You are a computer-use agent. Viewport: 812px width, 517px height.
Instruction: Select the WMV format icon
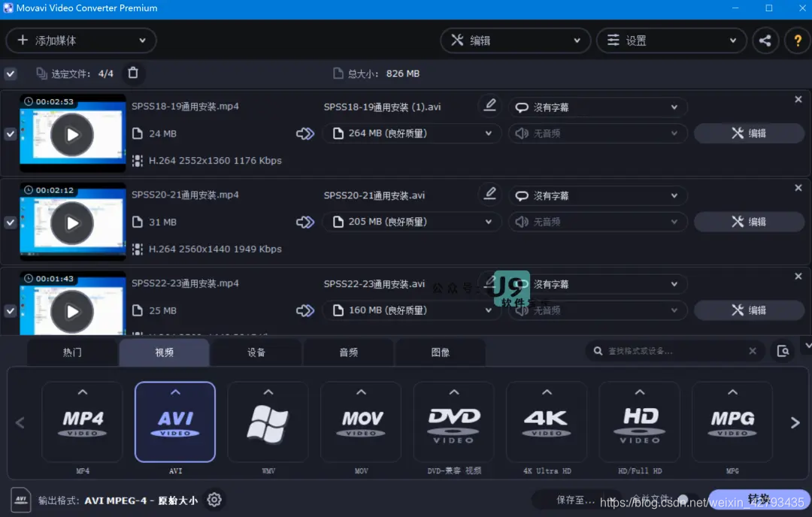[268, 422]
